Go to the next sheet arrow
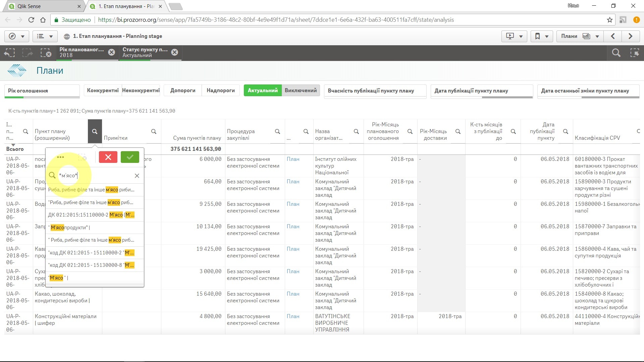 tap(630, 36)
